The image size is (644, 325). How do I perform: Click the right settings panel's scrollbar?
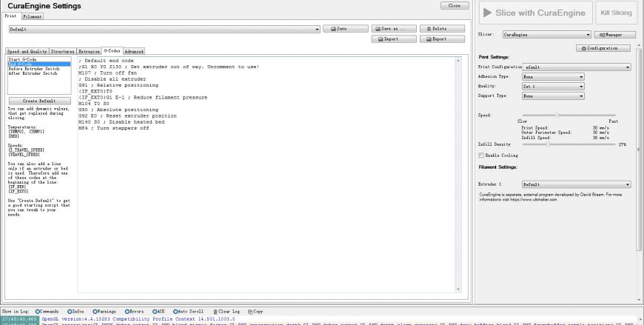tap(638, 149)
